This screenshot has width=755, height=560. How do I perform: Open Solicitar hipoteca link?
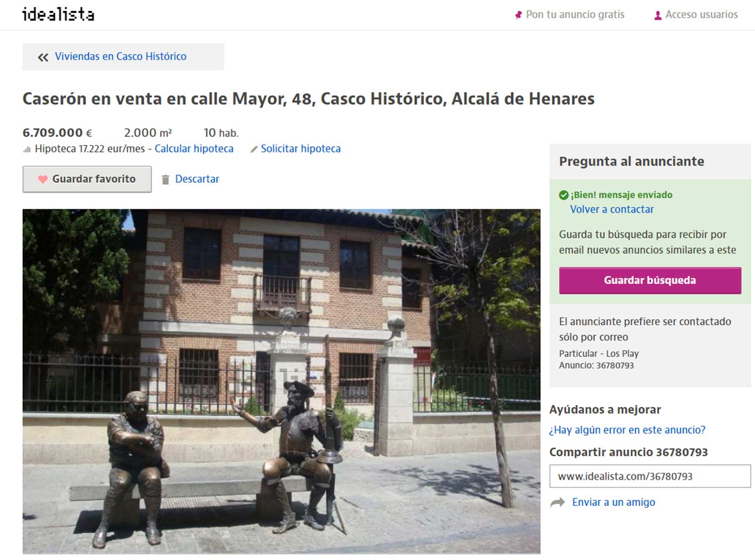301,149
